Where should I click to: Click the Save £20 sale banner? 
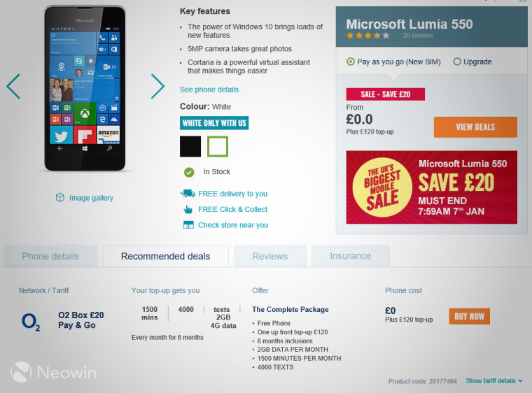pyautogui.click(x=432, y=187)
